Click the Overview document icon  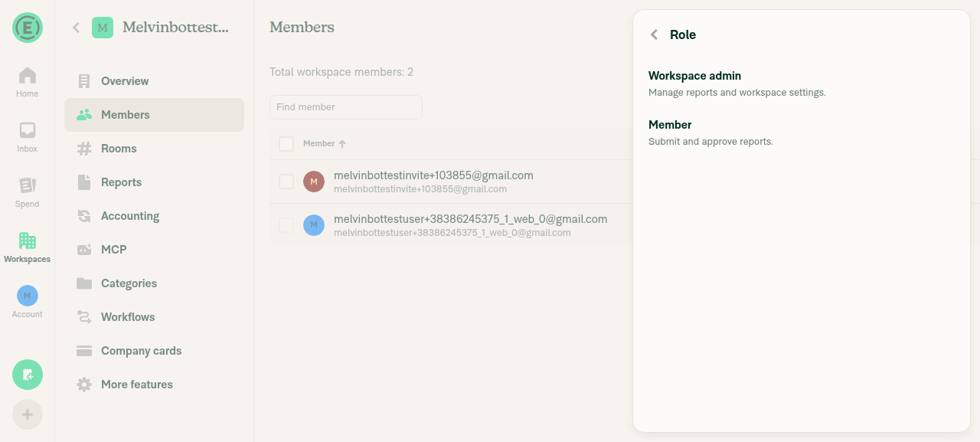(x=84, y=81)
